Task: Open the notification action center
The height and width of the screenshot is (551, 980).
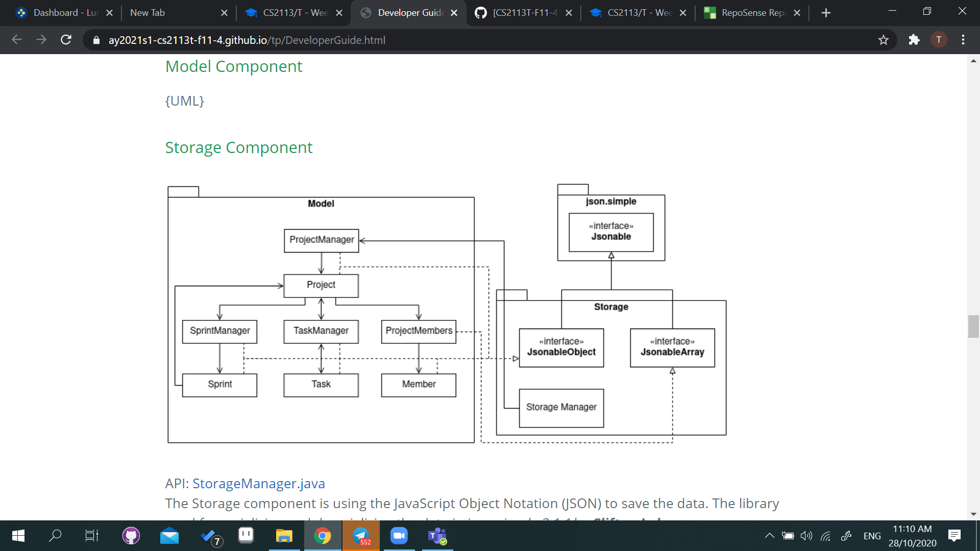Action: coord(954,536)
